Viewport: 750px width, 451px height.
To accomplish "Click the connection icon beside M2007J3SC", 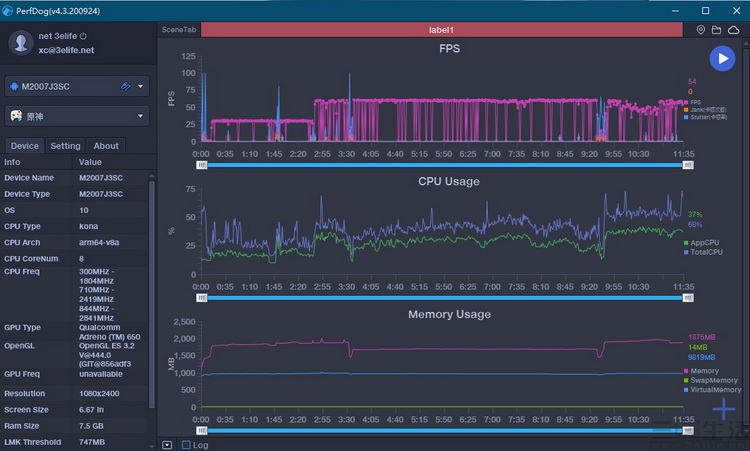I will 125,86.
